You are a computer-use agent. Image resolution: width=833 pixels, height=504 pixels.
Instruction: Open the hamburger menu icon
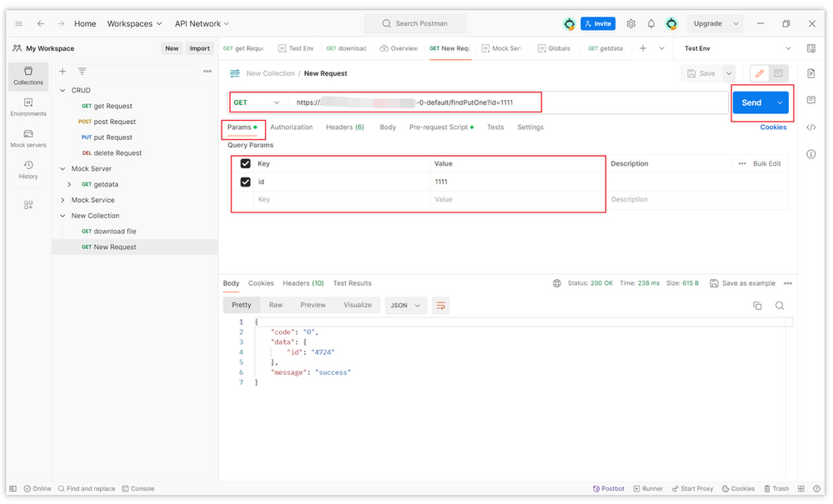(x=18, y=24)
